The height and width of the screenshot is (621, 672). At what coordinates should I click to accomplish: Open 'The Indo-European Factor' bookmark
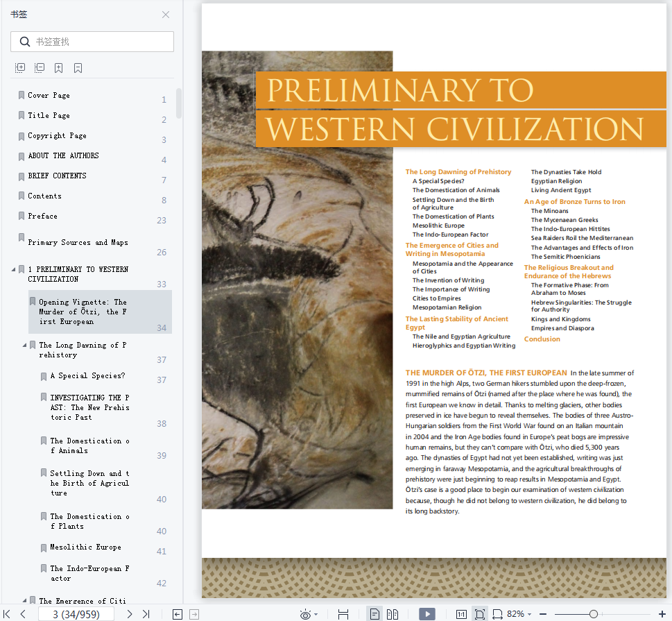[90, 573]
